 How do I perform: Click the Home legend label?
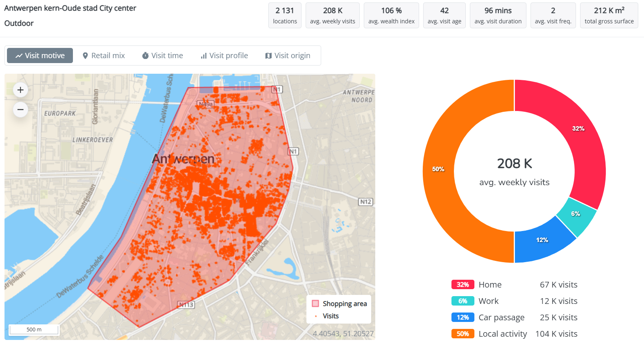[x=490, y=285]
